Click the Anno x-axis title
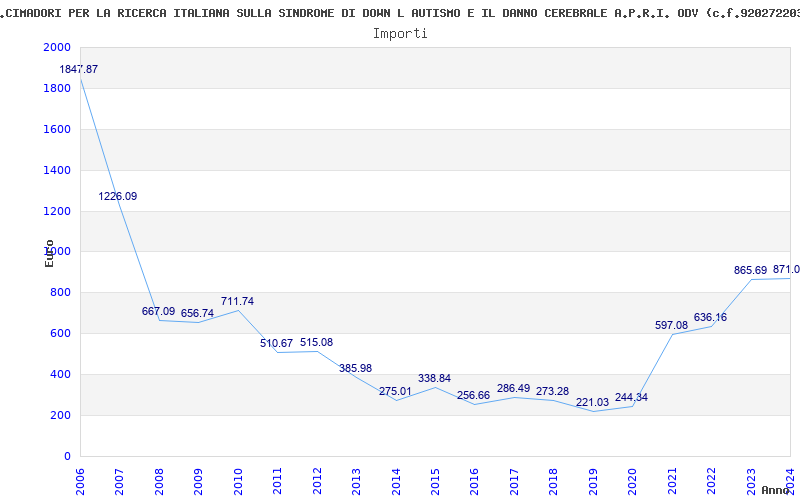 [775, 490]
